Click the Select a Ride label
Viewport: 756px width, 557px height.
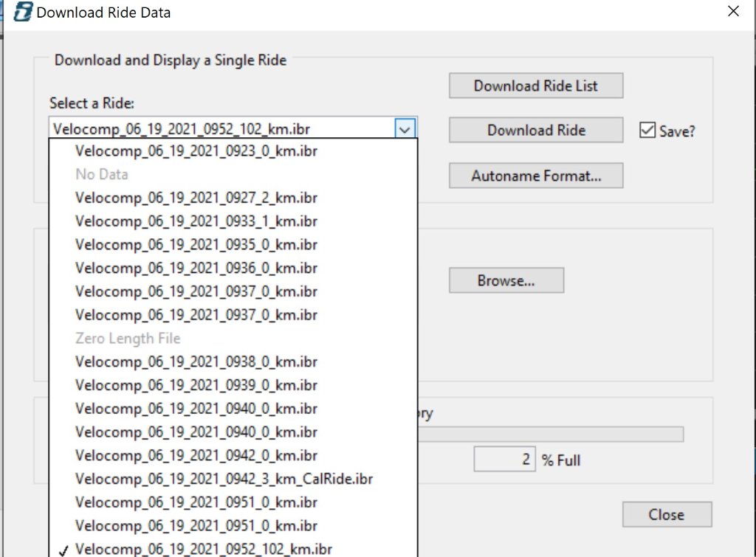point(92,103)
